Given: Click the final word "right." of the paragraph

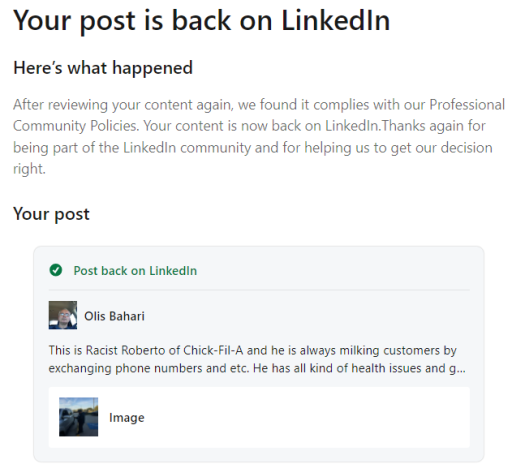Looking at the screenshot, I should (29, 169).
